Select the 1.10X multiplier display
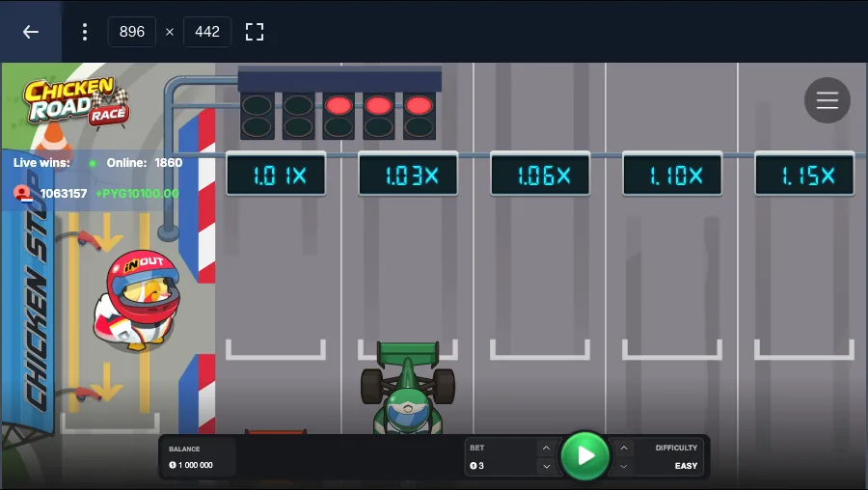Screen dimensions: 868x490 672,175
